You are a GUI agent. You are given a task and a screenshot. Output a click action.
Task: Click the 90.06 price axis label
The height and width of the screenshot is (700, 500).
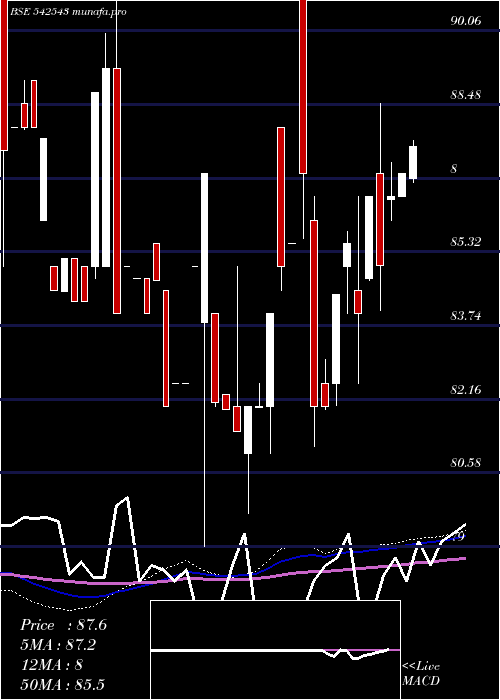[x=466, y=21]
